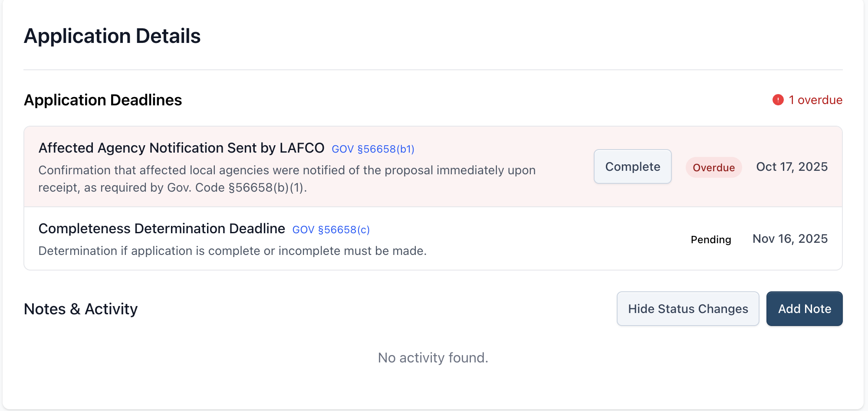Hide status changes in Notes & Activity
The width and height of the screenshot is (868, 411).
687,309
